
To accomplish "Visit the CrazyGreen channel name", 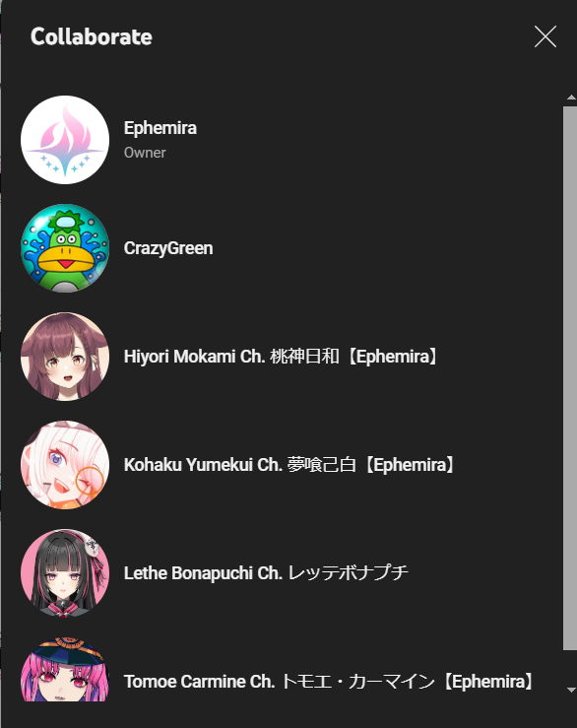I will pos(168,248).
